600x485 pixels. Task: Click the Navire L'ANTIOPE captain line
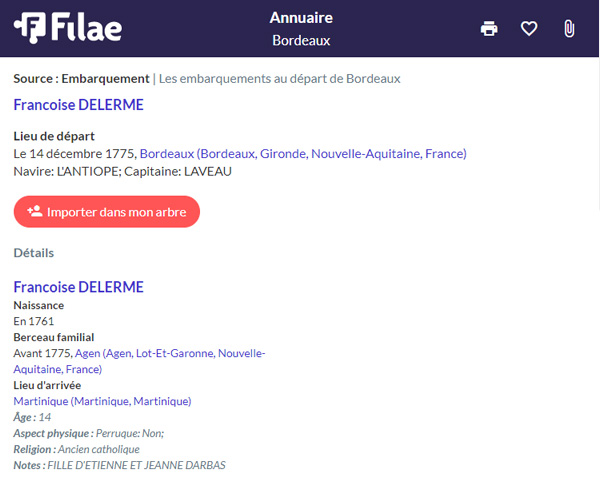(x=123, y=171)
